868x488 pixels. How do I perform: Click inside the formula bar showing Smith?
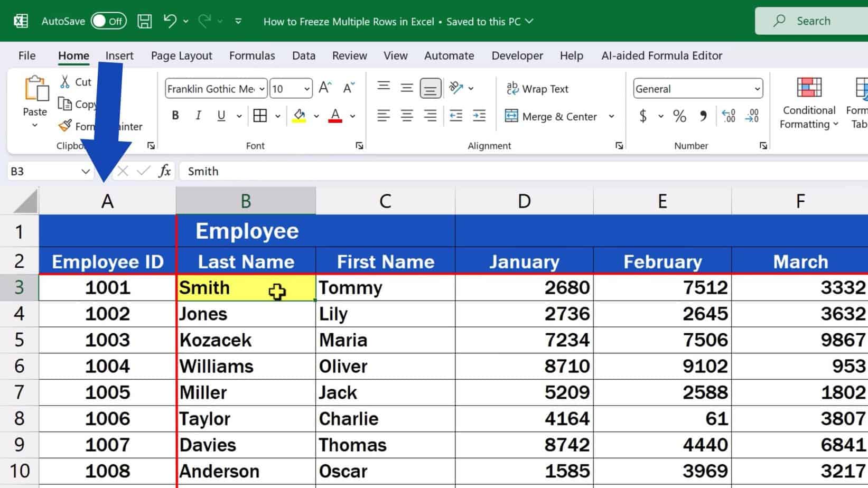click(x=264, y=171)
